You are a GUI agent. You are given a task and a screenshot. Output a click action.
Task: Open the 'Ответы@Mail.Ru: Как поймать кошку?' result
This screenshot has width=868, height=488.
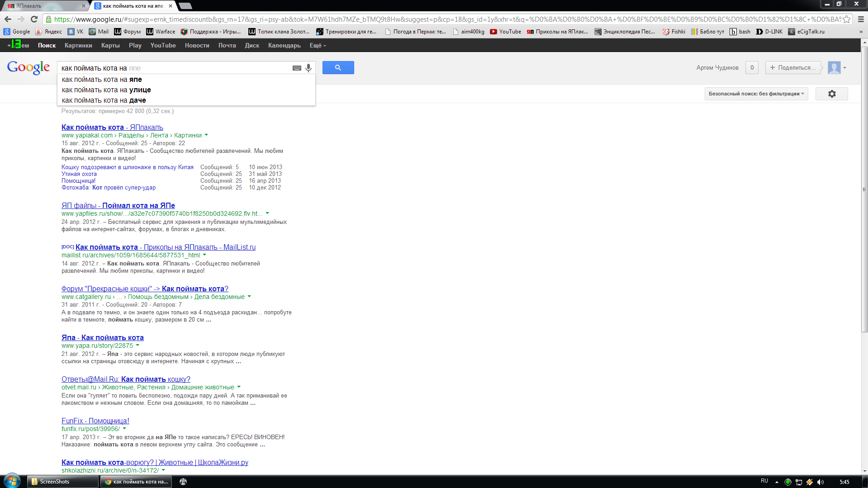[126, 379]
